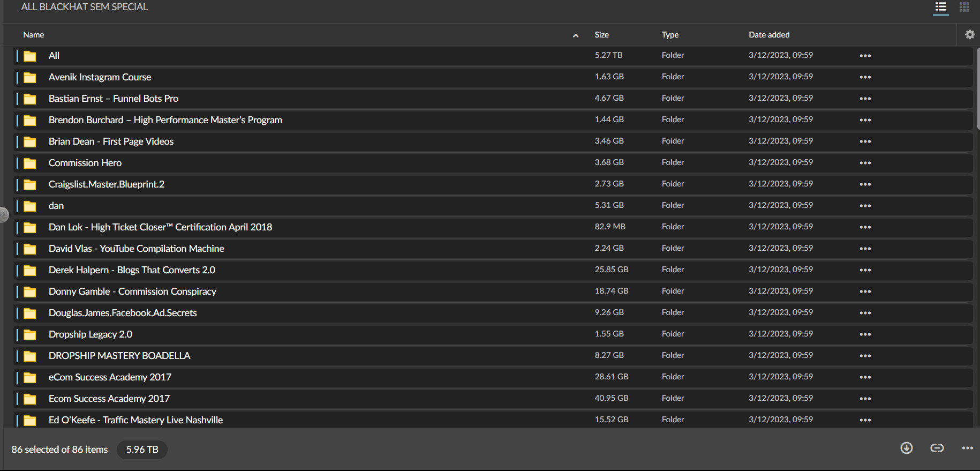Get link for selected items
Image resolution: width=980 pixels, height=471 pixels.
point(937,448)
